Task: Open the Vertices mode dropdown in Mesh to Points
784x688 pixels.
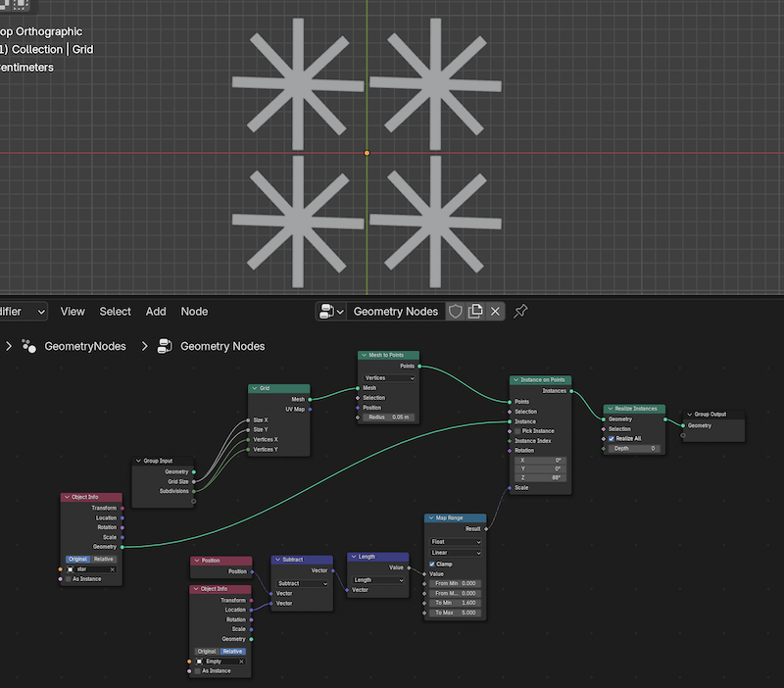Action: [x=388, y=377]
